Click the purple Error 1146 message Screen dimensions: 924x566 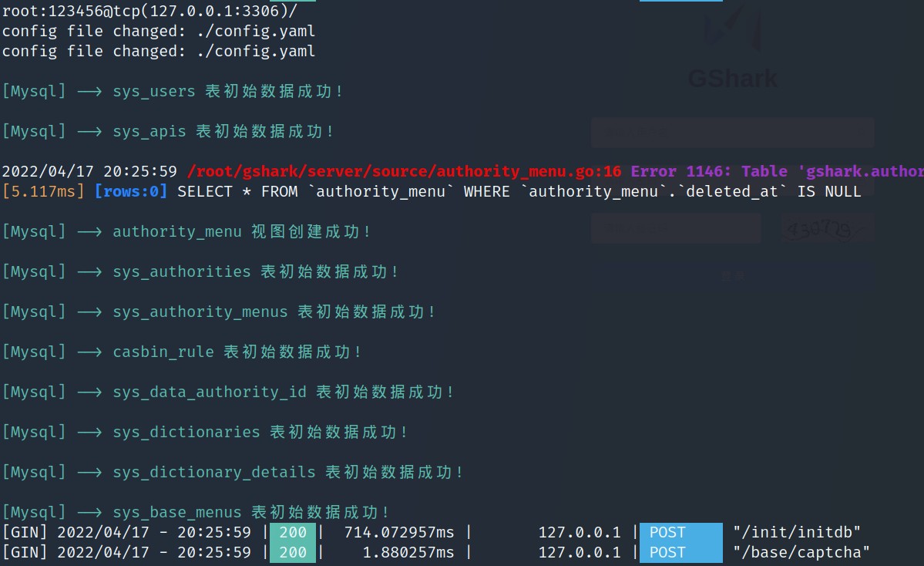[x=778, y=171]
